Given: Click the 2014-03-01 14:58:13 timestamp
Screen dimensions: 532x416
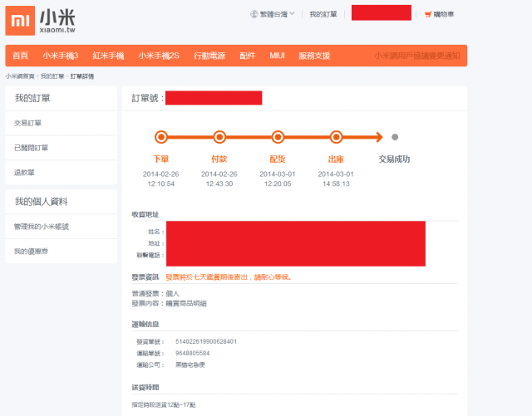Looking at the screenshot, I should point(336,179).
